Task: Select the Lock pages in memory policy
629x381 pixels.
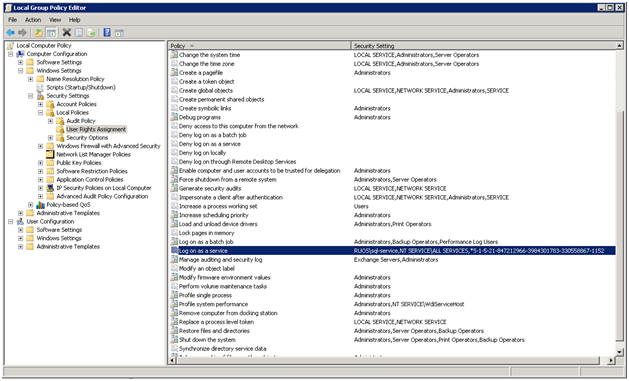Action: (207, 233)
